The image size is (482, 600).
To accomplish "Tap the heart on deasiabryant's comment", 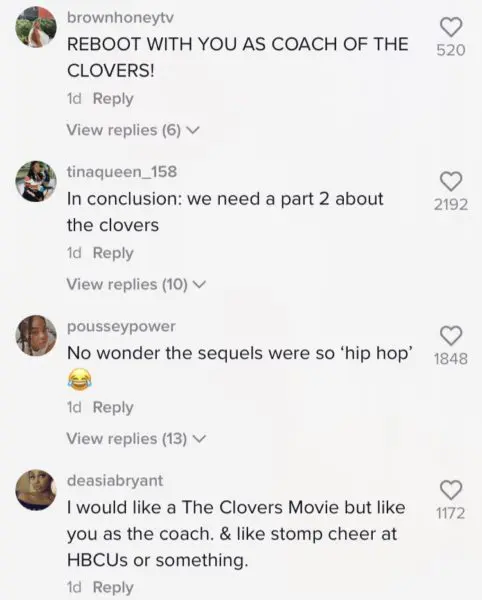I will pyautogui.click(x=451, y=490).
